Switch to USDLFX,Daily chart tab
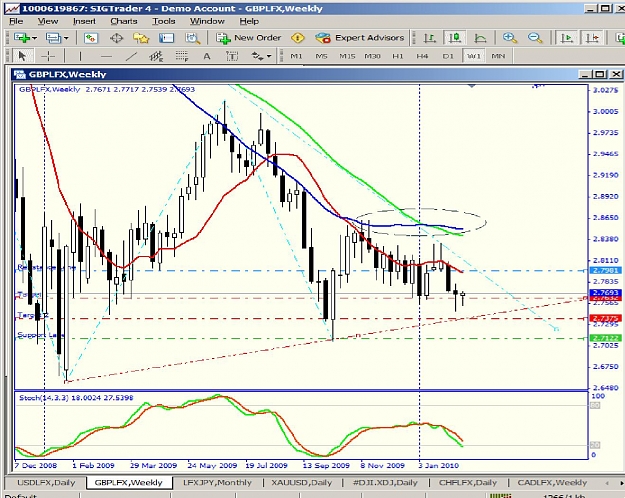Image resolution: width=625 pixels, height=498 pixels. pyautogui.click(x=46, y=482)
